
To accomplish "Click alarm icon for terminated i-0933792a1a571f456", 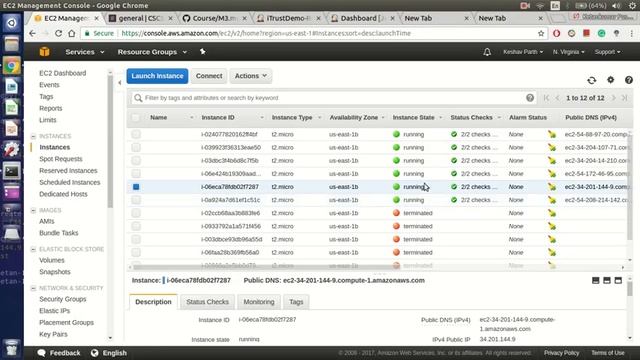I will coord(552,226).
